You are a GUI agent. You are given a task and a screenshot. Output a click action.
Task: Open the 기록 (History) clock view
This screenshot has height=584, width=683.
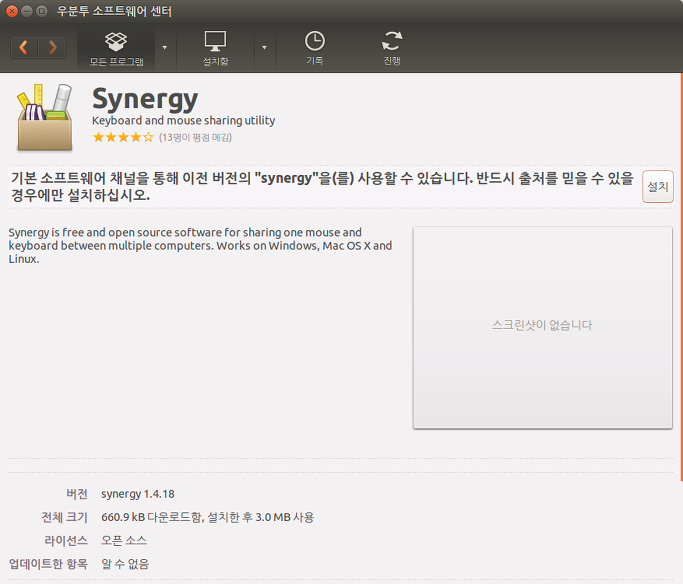click(x=314, y=48)
